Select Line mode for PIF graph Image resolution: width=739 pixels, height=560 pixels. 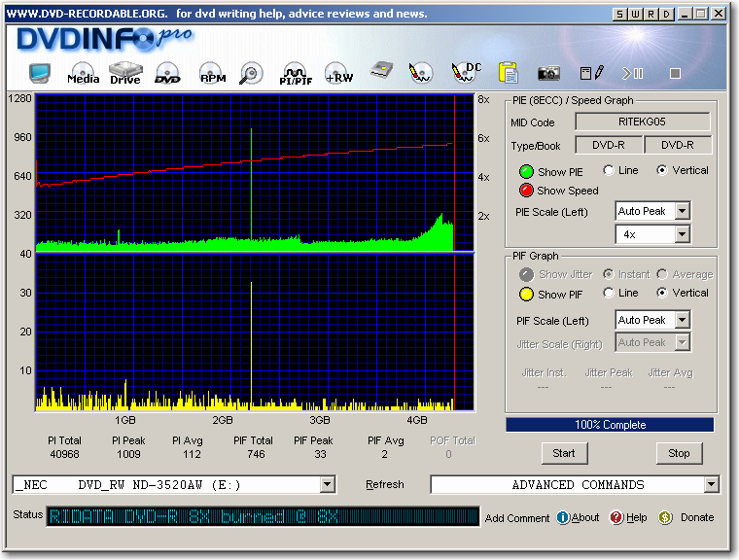(x=609, y=293)
